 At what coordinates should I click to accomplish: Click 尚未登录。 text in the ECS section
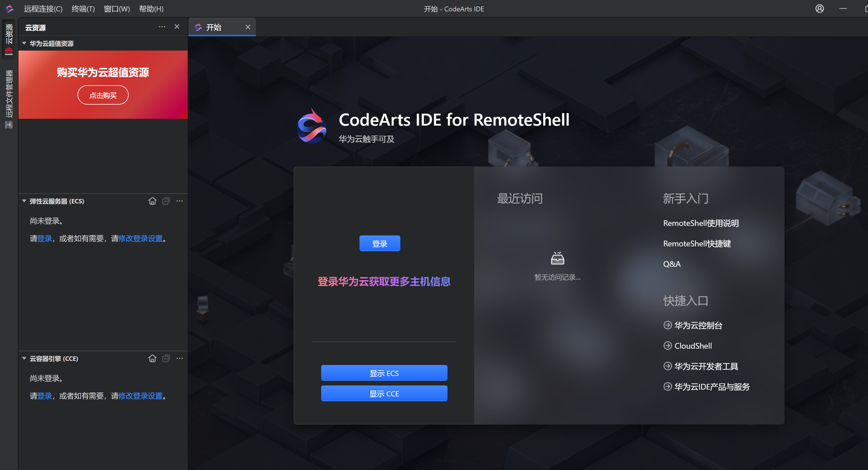tap(47, 221)
